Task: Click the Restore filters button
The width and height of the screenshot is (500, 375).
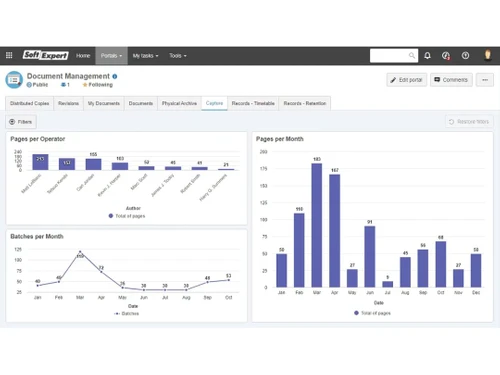Action: (x=469, y=122)
